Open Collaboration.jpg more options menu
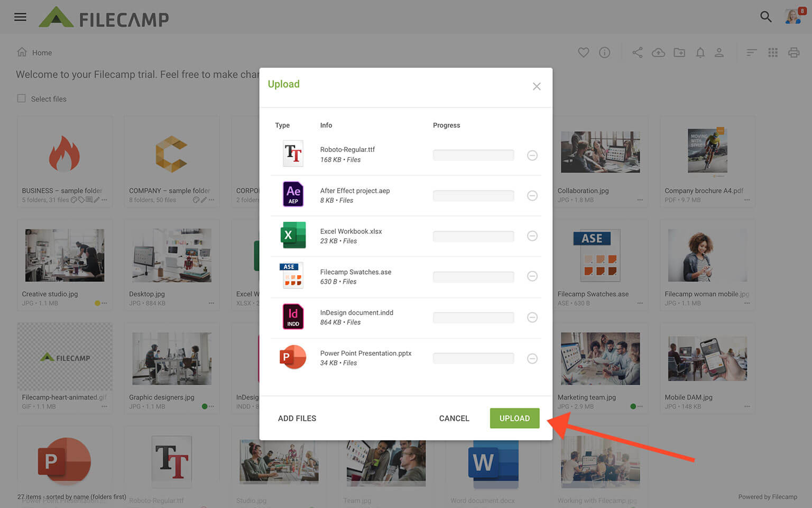This screenshot has height=508, width=812. 640,200
